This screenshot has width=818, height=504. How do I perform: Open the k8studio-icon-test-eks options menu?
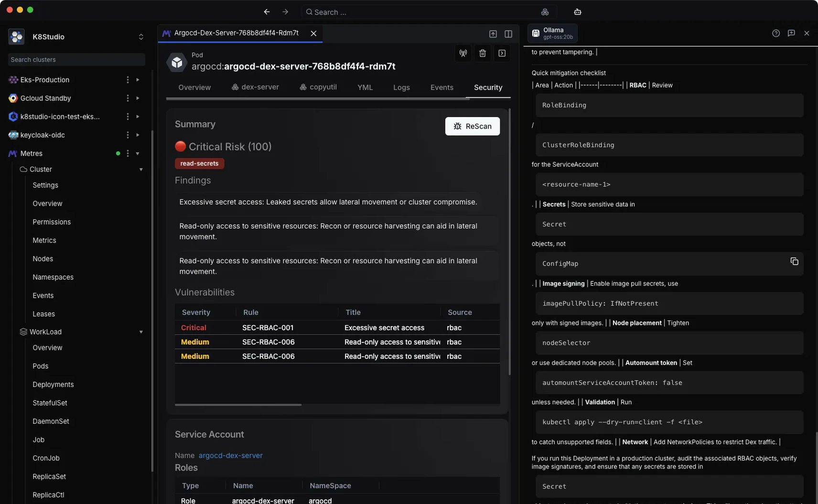pos(128,117)
